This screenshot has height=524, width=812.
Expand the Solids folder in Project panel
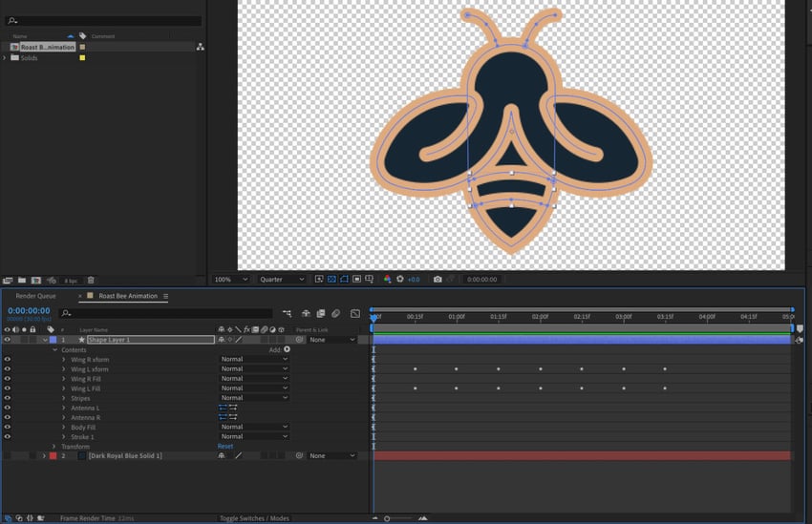pos(5,58)
